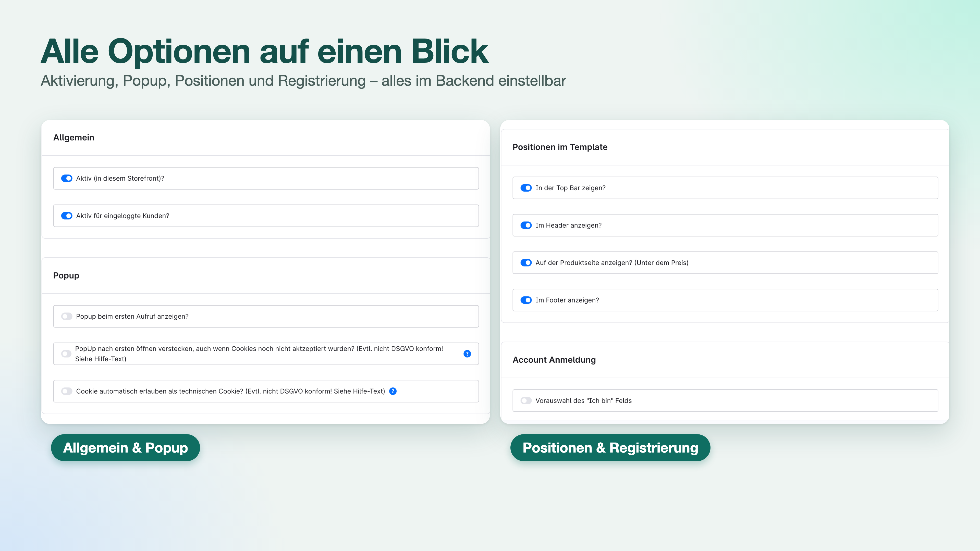Click label 'Auf der Produktseite anzeigen? (Unter dem Preis)'
Image resolution: width=980 pixels, height=551 pixels.
tap(612, 263)
